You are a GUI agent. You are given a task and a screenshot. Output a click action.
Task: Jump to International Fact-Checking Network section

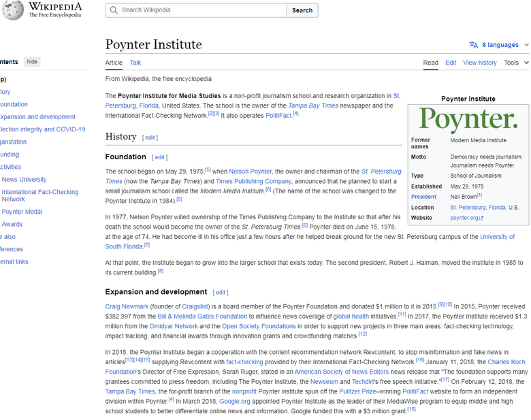[x=40, y=195]
